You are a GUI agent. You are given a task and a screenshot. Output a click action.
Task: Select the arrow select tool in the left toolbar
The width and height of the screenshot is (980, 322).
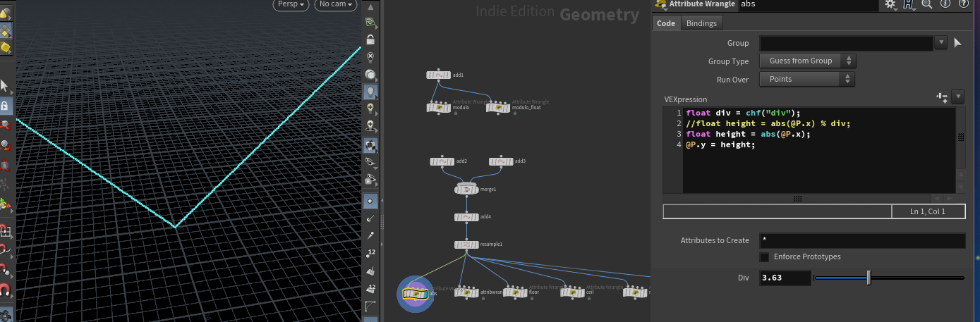(x=5, y=86)
